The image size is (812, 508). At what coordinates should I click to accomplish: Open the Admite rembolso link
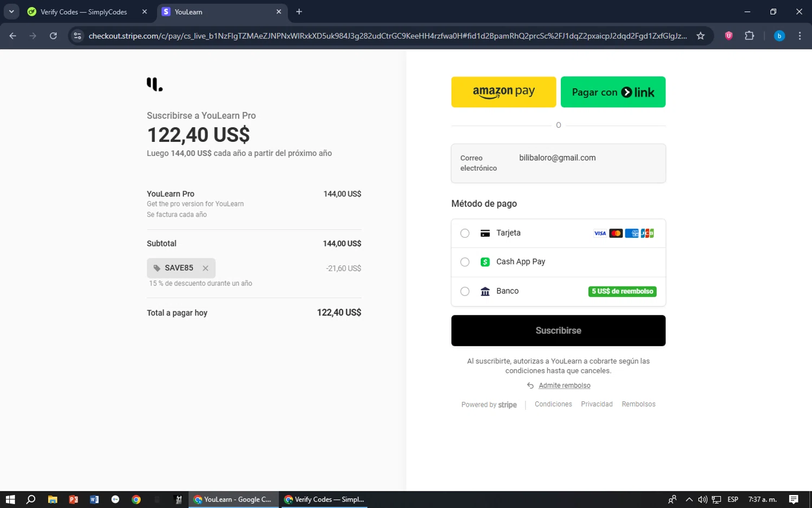click(564, 386)
